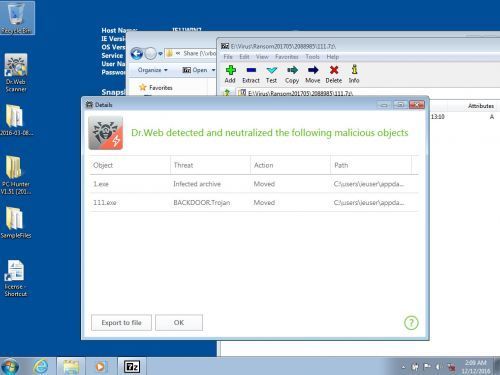Click the Add button in 7-Zip toolbar
Screen dimensions: 500x375
pos(230,74)
